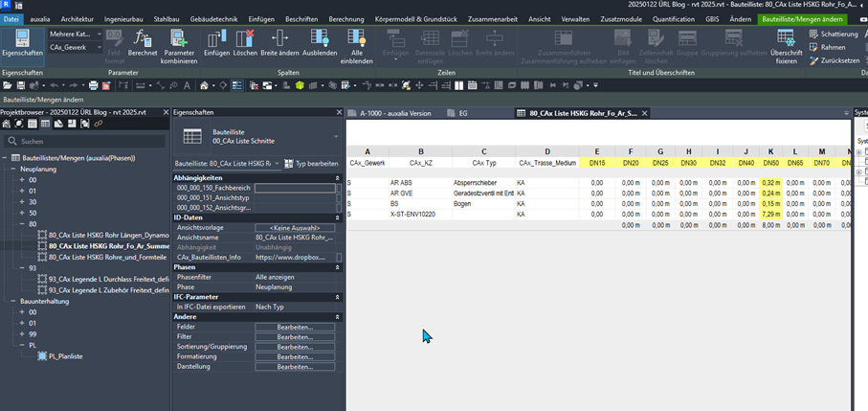Click Breite ändern column tool
The image size is (868, 411).
(x=279, y=44)
